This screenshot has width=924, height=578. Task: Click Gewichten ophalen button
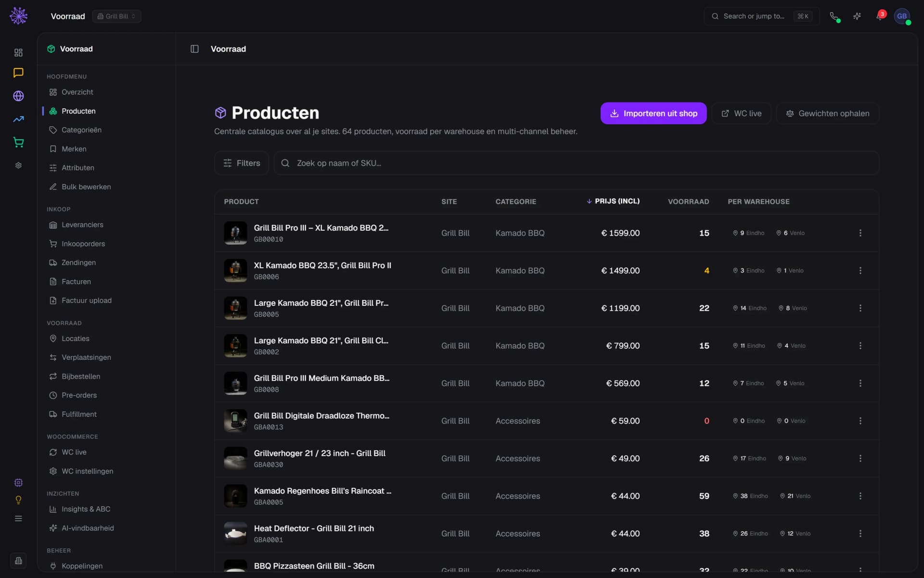(827, 113)
